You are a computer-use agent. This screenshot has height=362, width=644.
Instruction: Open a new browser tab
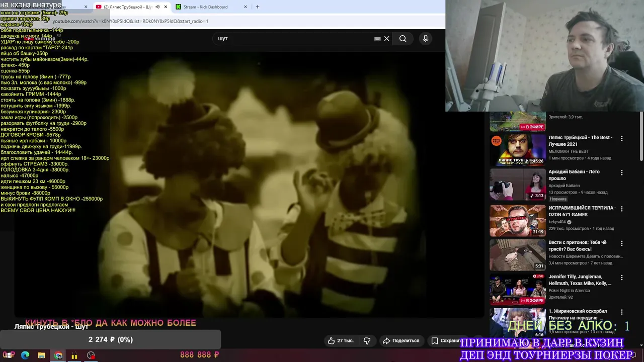click(x=258, y=7)
